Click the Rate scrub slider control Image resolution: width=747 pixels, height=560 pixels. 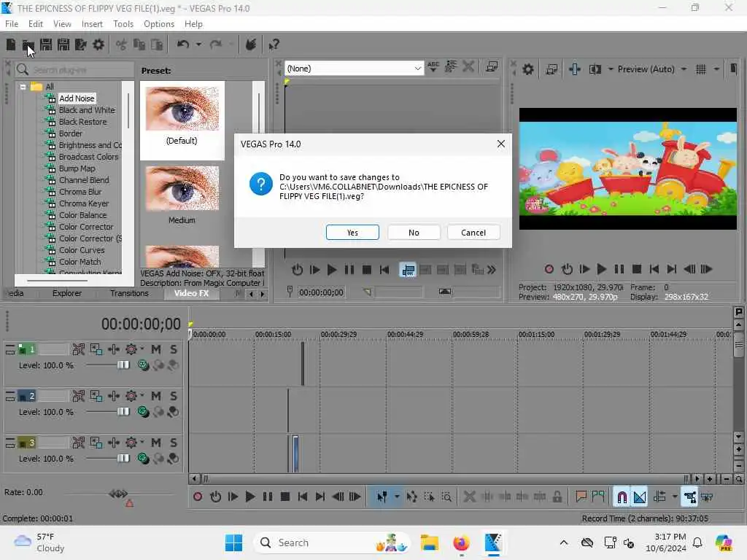[x=118, y=494]
